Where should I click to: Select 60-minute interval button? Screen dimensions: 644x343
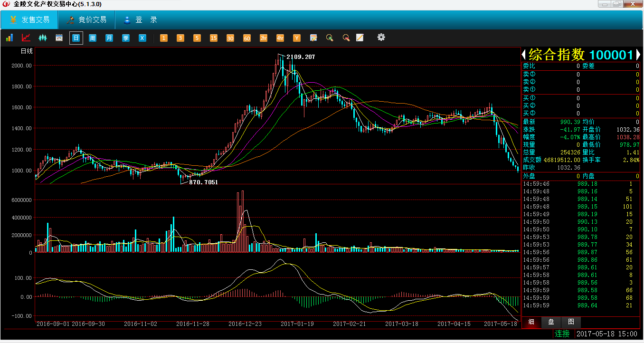(x=247, y=38)
